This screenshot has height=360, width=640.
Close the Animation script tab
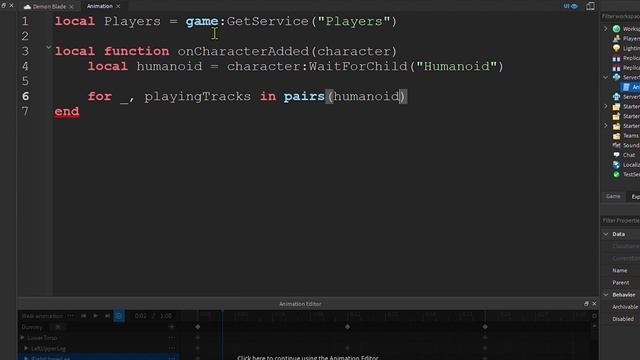coord(118,6)
